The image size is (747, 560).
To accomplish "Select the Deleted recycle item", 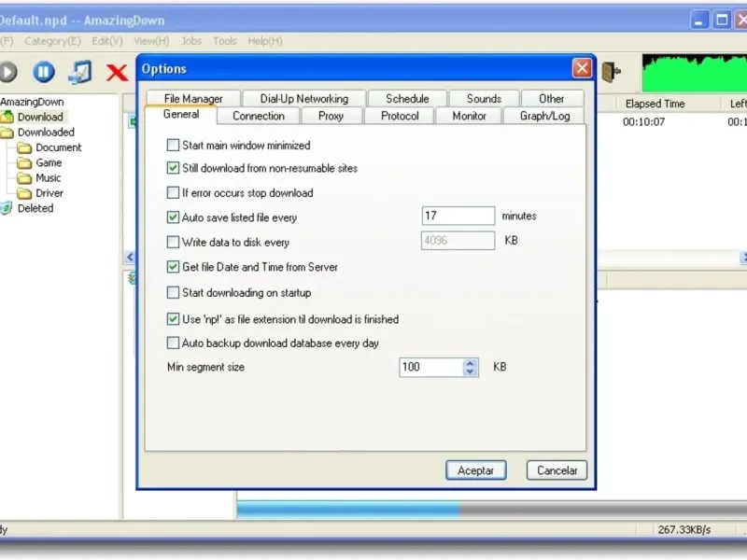I will 35,208.
